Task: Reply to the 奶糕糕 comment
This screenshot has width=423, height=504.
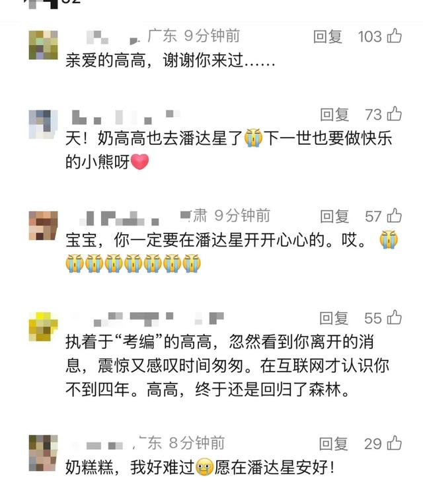Action: [333, 444]
